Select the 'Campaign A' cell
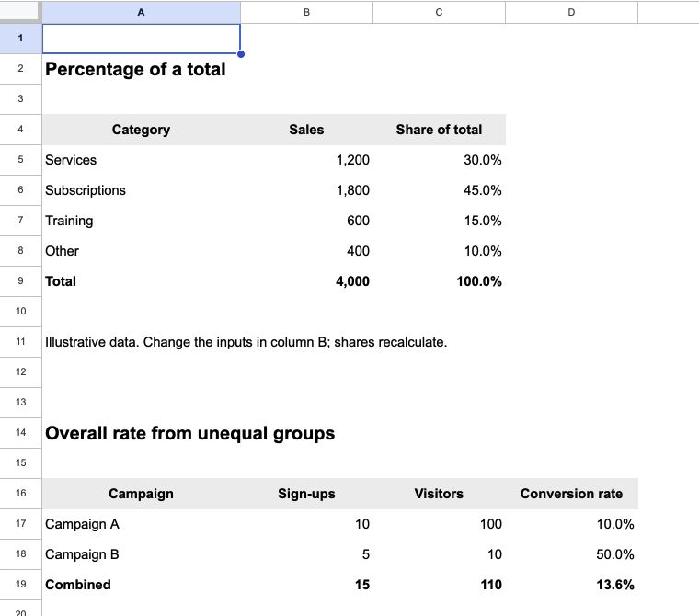 [142, 524]
